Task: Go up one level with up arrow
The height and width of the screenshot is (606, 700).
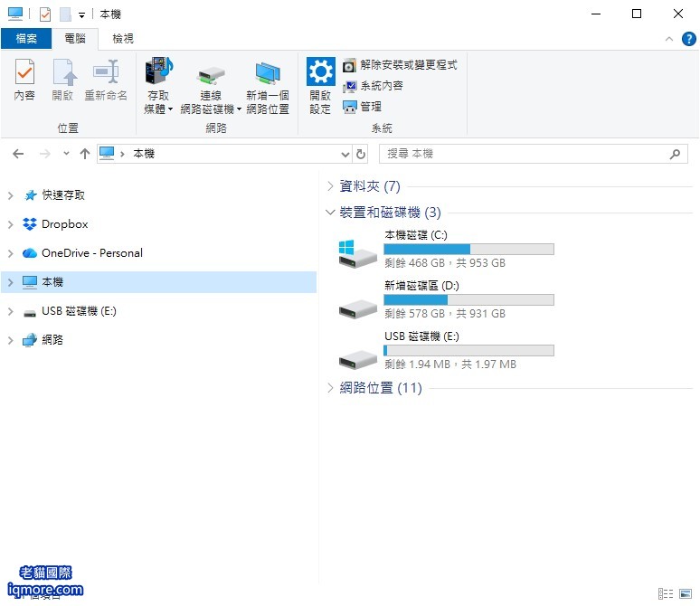Action: tap(85, 154)
